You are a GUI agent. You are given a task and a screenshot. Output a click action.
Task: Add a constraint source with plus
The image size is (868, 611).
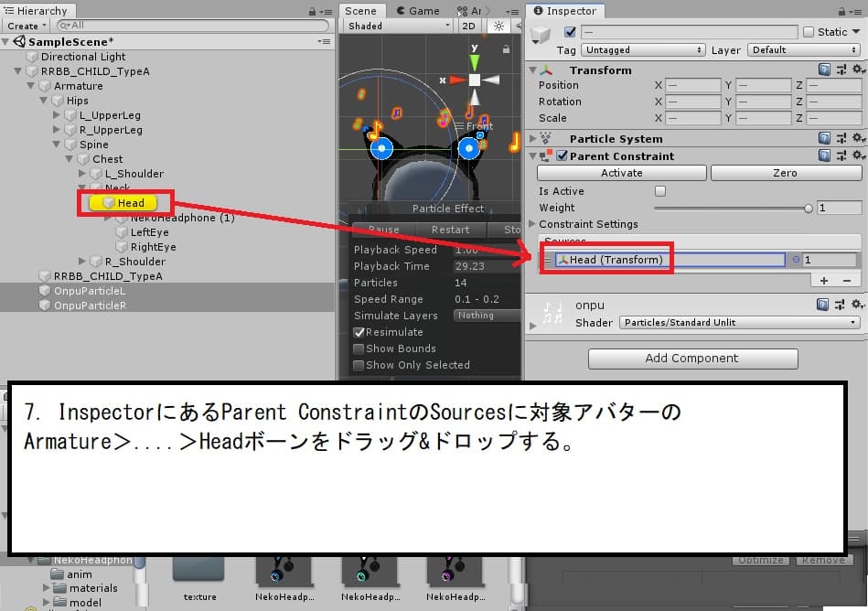(824, 281)
